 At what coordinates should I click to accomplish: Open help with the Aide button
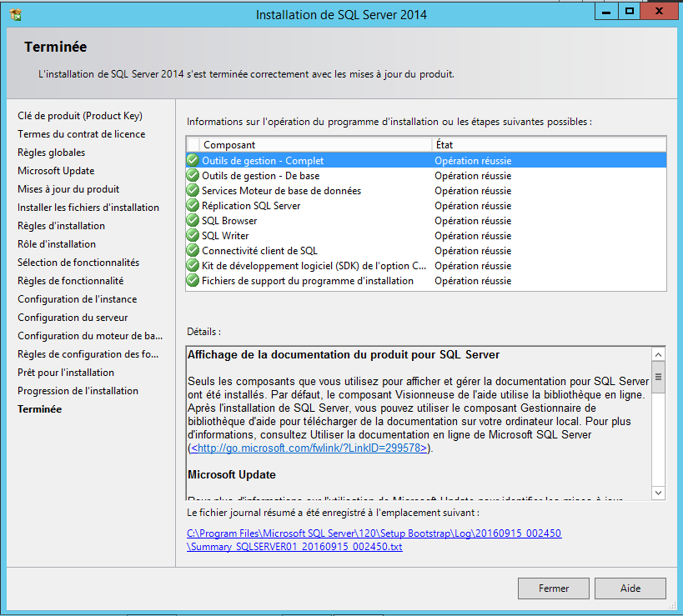click(630, 588)
